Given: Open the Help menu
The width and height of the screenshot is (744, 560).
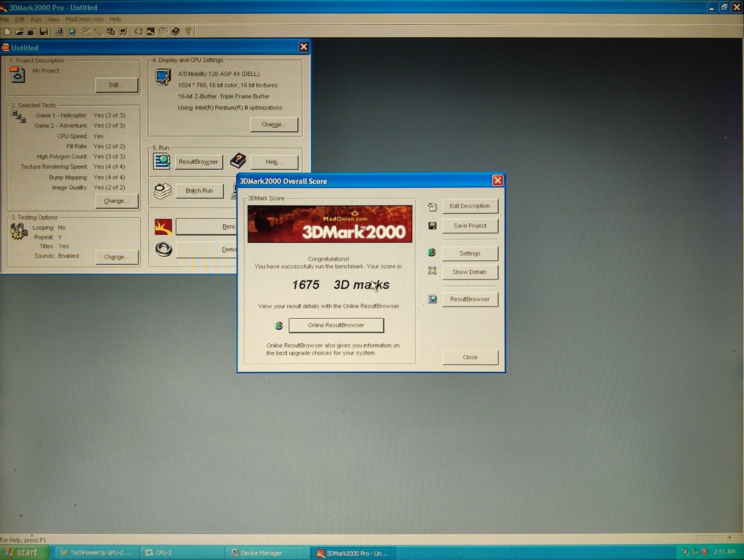Looking at the screenshot, I should pos(115,20).
